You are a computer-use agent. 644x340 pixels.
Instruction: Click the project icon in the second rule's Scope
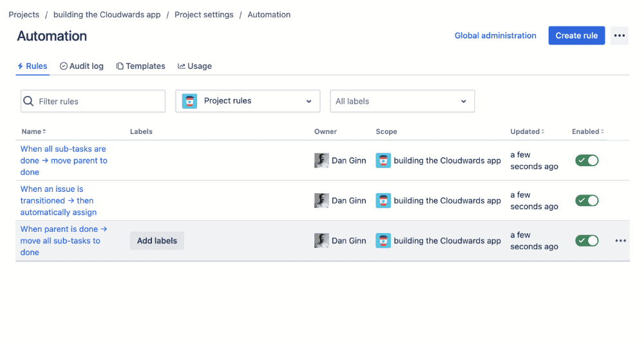(383, 201)
